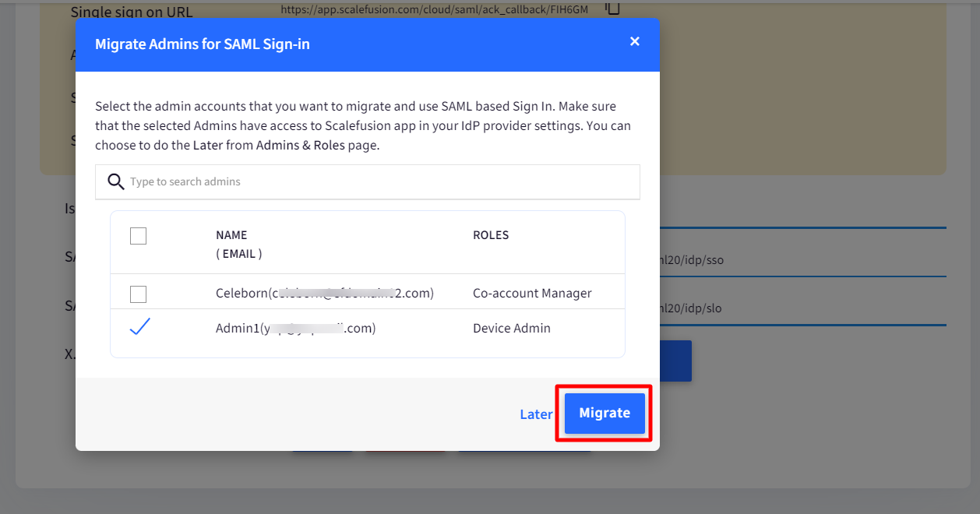Click the background field ending idp/slo
Viewport: 980px width, 514px height.
802,308
